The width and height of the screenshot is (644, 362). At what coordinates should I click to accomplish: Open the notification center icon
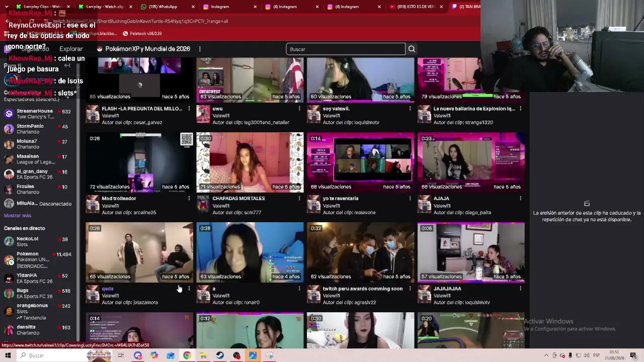(633, 355)
